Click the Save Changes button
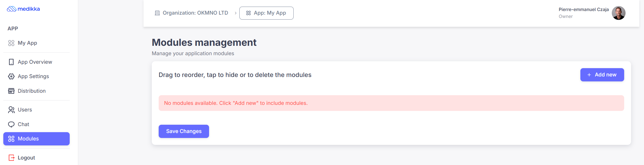Viewport: 644px width, 165px height. pyautogui.click(x=184, y=131)
